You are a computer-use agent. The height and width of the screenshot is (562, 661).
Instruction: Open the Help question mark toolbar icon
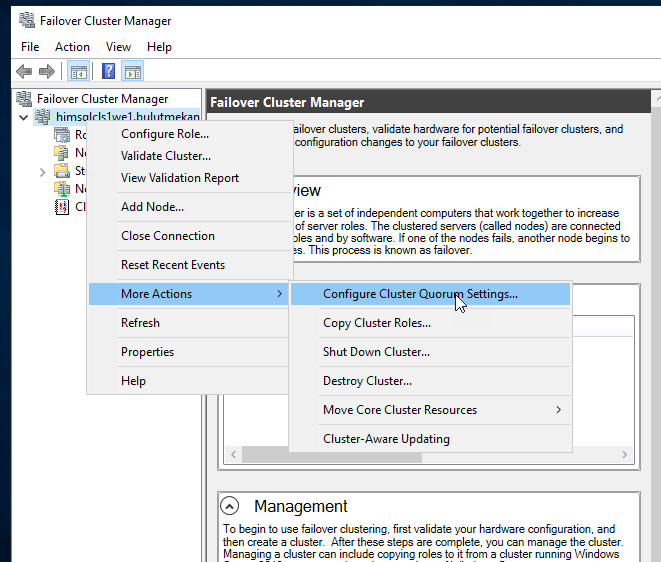108,71
